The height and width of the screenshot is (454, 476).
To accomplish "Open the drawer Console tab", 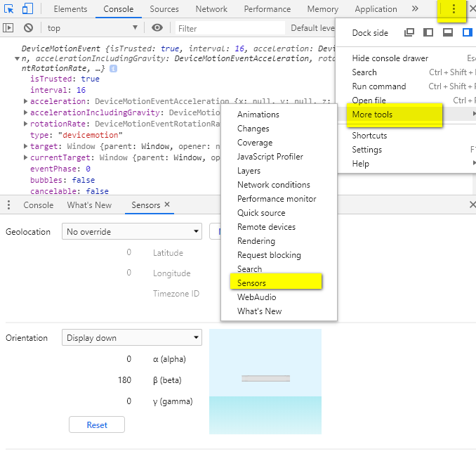I will point(38,205).
